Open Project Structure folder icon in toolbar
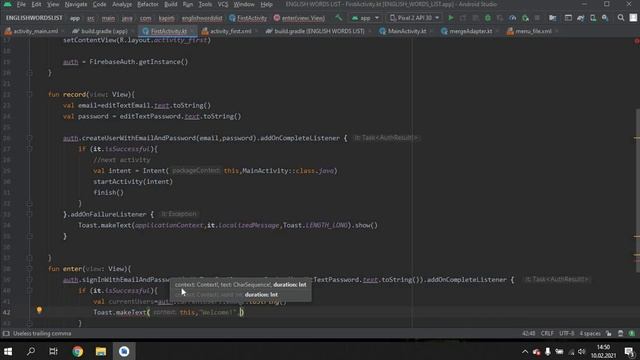 pos(552,18)
